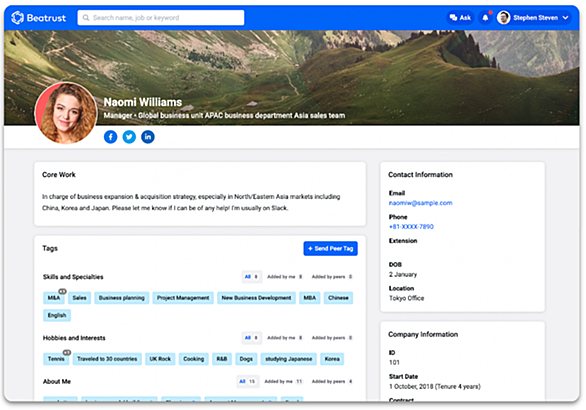Open the notifications bell
Image resolution: width=586 pixels, height=410 pixels.
click(x=485, y=18)
